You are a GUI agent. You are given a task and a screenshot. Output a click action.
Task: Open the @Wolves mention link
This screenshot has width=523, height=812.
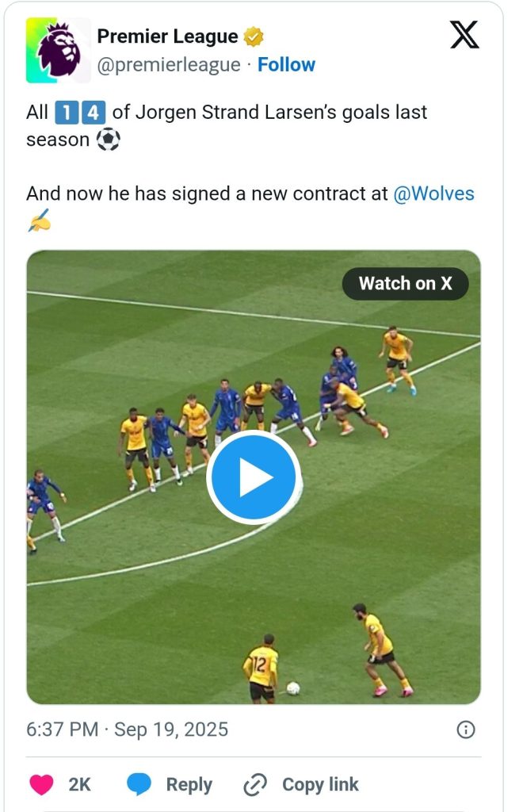(x=433, y=193)
